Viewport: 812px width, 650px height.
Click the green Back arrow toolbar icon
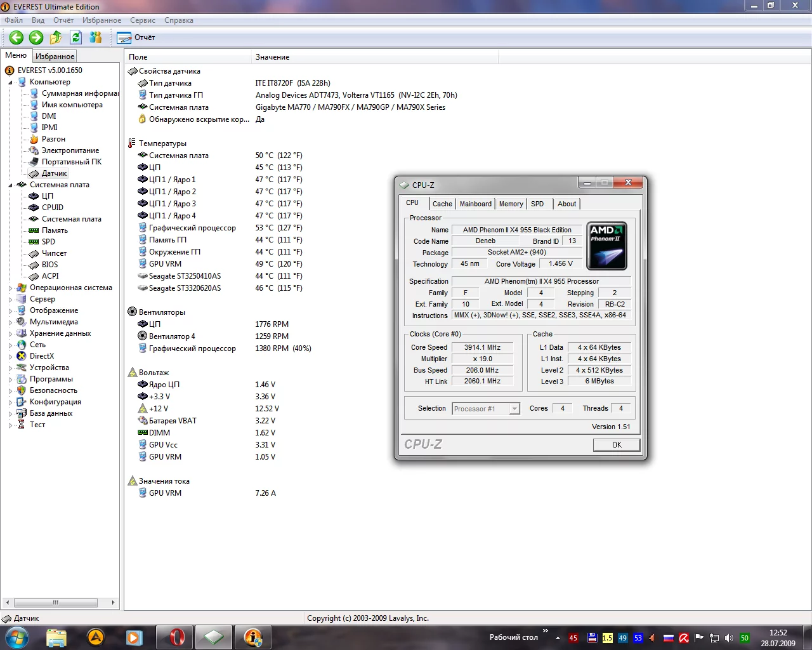coord(16,37)
